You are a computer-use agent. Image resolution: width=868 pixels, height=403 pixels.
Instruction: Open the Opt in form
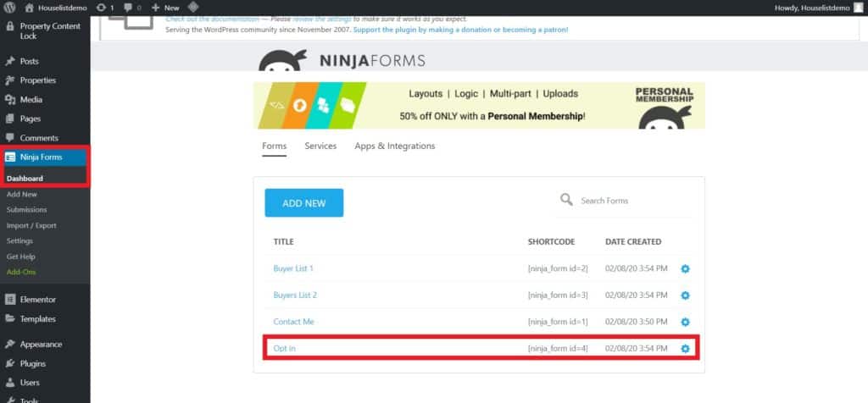pos(285,348)
